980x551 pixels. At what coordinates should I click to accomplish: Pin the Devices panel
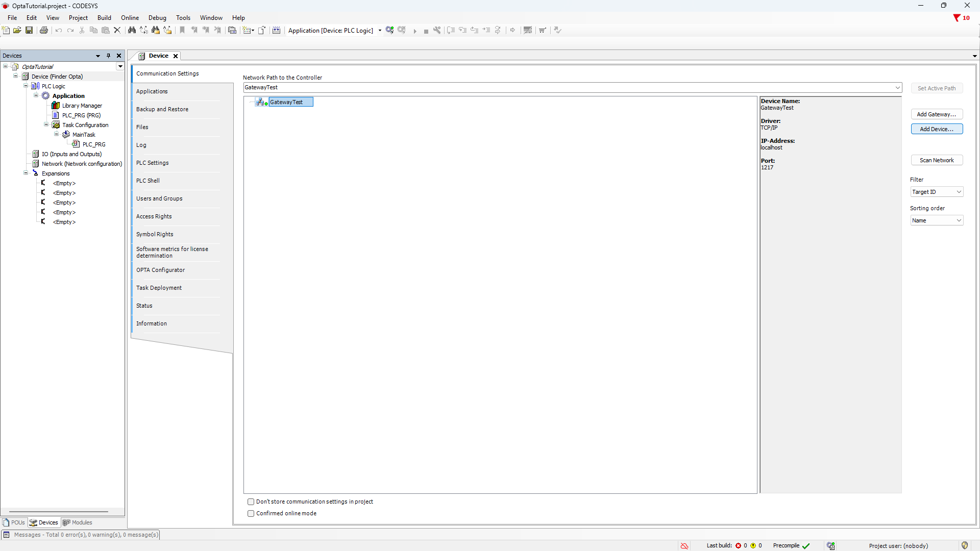108,56
